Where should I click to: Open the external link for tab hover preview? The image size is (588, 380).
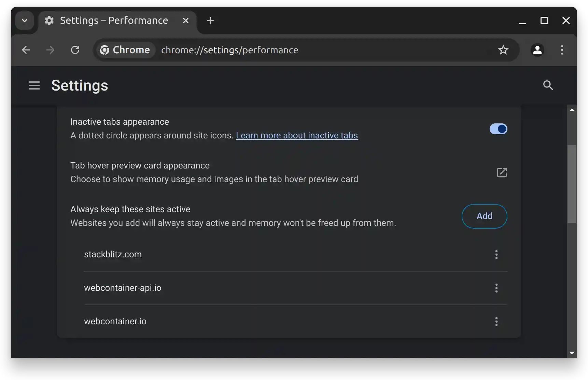tap(502, 173)
